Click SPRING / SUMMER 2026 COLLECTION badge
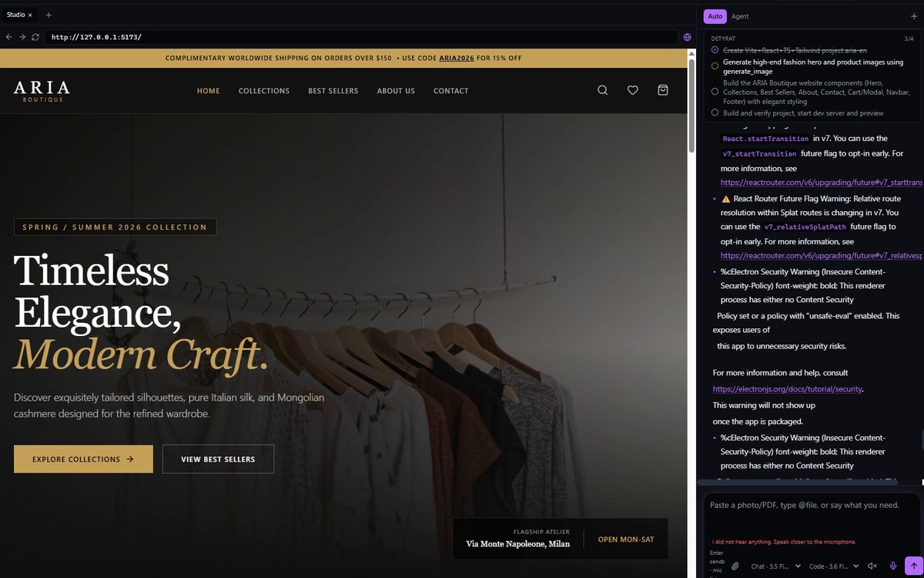This screenshot has width=924, height=578. click(x=115, y=227)
